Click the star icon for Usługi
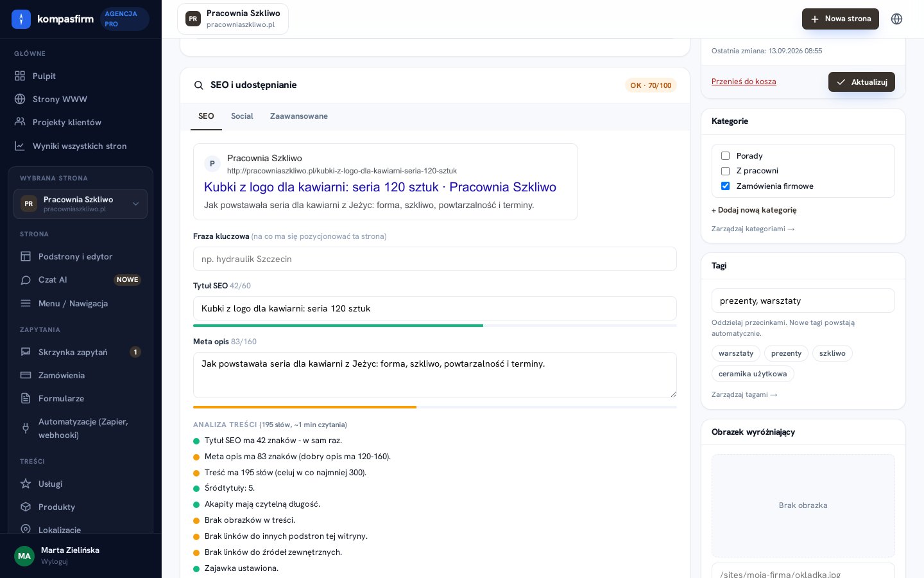 [26, 484]
